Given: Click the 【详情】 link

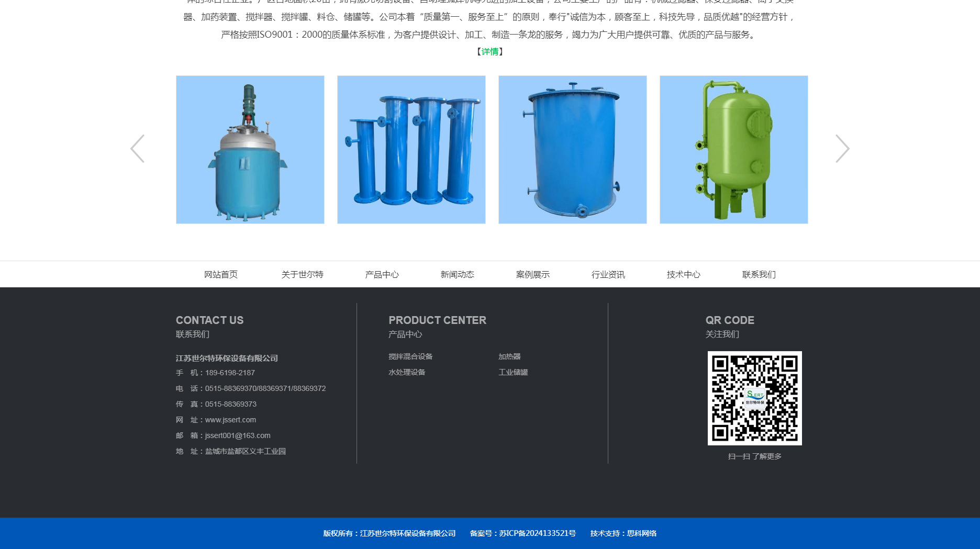Looking at the screenshot, I should pyautogui.click(x=489, y=51).
